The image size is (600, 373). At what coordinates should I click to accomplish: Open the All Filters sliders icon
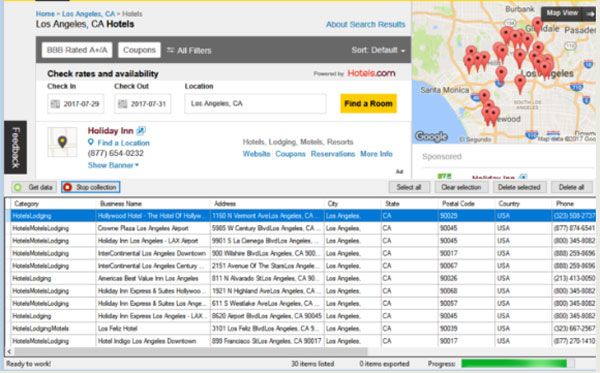tap(170, 50)
